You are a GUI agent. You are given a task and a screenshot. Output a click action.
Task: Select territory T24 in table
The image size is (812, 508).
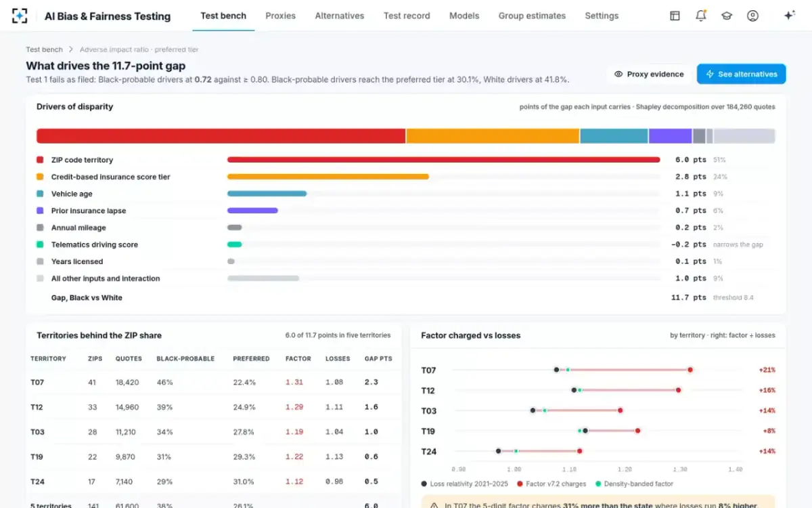point(37,482)
